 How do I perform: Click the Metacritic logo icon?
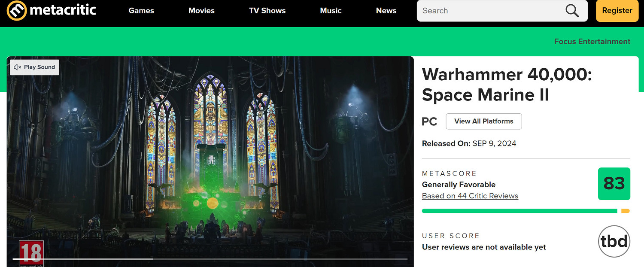(17, 11)
